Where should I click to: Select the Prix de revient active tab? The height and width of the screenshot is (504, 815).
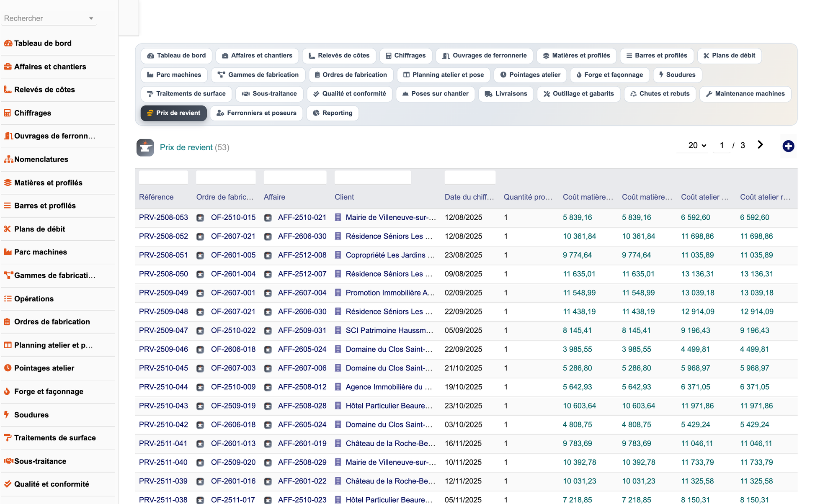click(x=174, y=113)
